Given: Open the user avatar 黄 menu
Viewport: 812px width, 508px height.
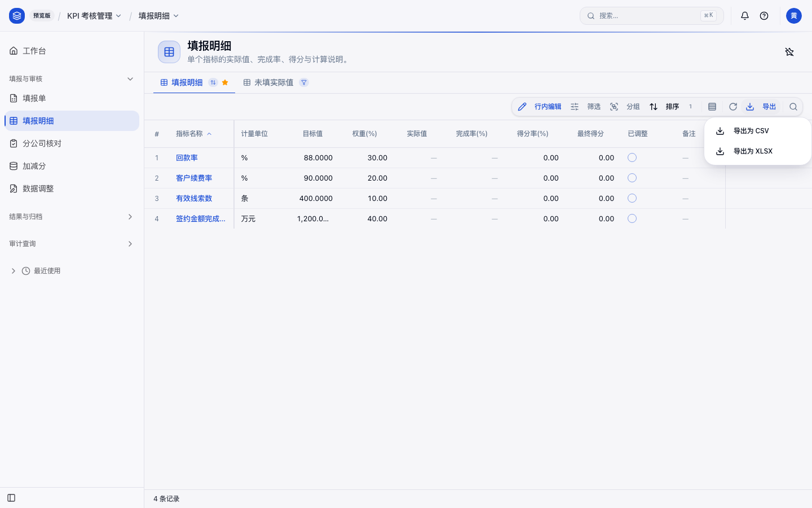Looking at the screenshot, I should pos(794,16).
